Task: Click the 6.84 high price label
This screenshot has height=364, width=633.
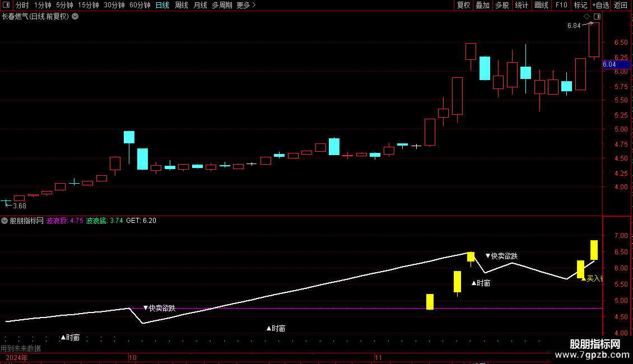Action: [x=574, y=26]
